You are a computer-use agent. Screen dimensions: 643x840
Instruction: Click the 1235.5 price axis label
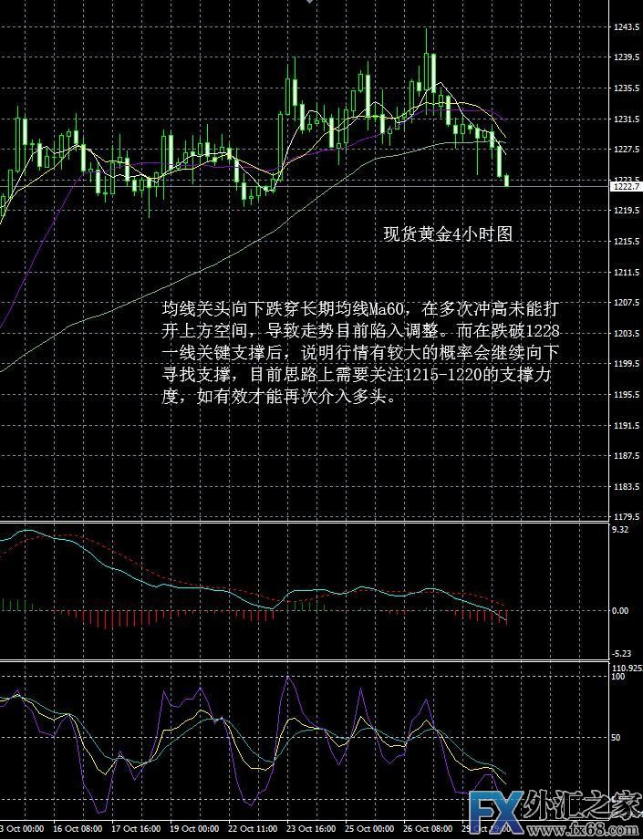(x=627, y=88)
